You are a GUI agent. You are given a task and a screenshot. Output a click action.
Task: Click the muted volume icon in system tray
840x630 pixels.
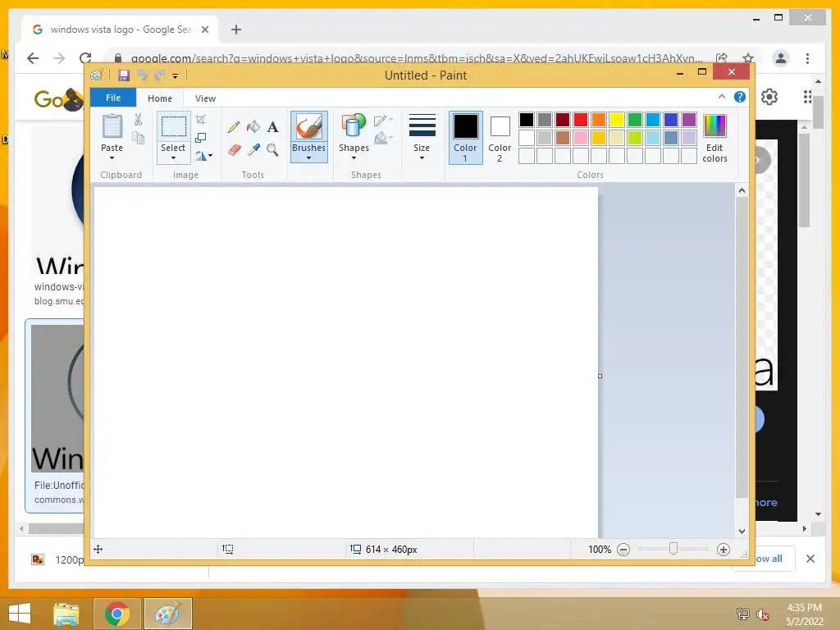[763, 614]
